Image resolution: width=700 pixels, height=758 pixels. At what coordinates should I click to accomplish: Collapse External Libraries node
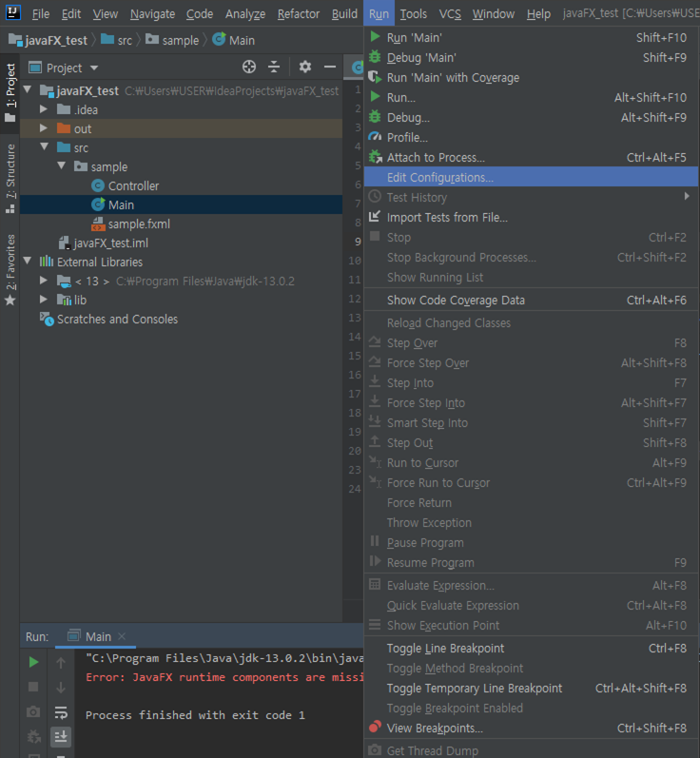pyautogui.click(x=28, y=261)
